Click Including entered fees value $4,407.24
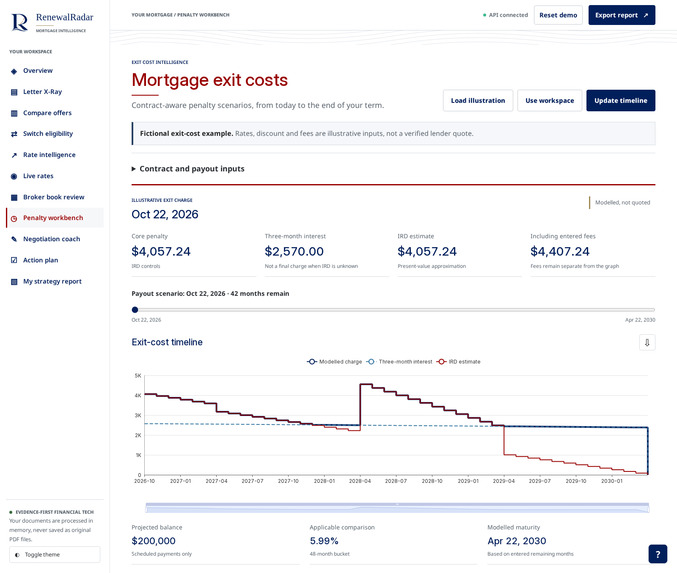This screenshot has width=677, height=573. (560, 252)
